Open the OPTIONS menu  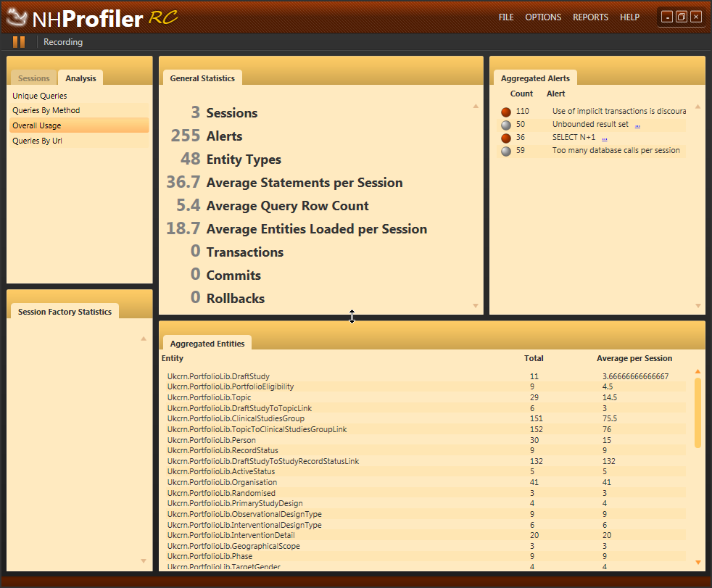pyautogui.click(x=543, y=17)
